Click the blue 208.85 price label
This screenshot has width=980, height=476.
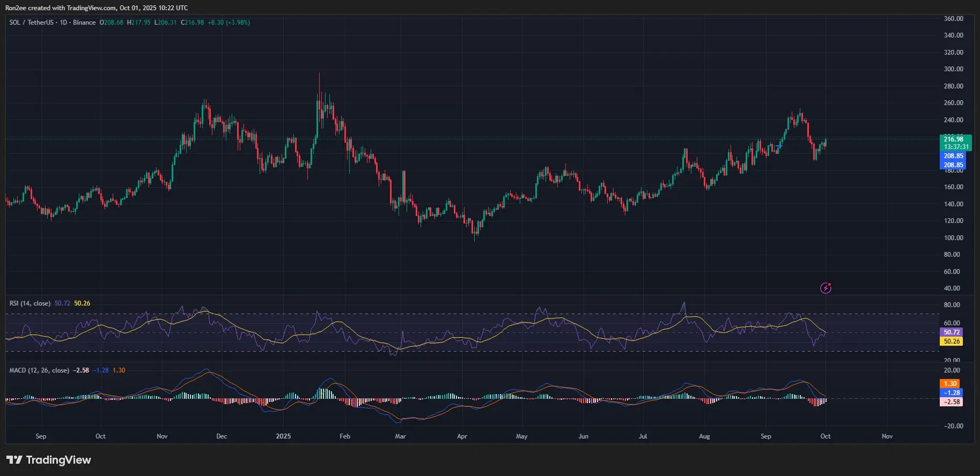pos(953,157)
